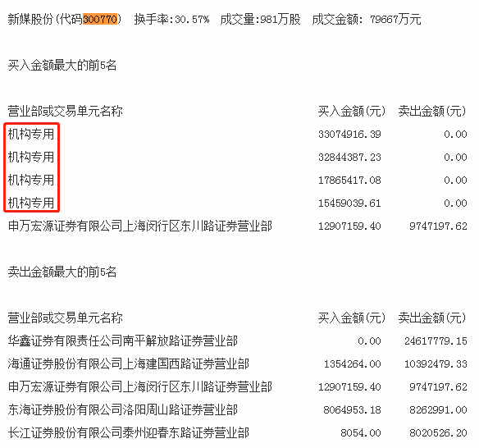Select the stock name 新媒股份
The image size is (479, 448).
(30, 19)
